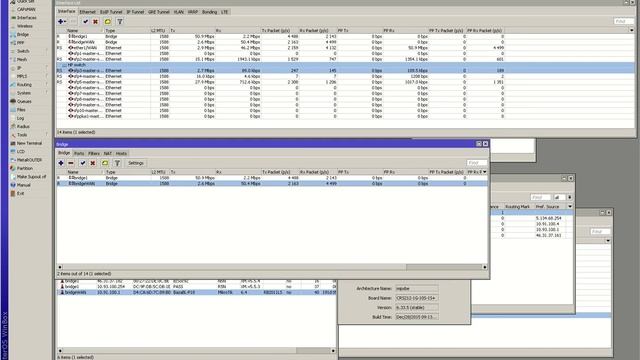640x360 pixels.
Task: Switch to the Hosts tab in Bridge window
Action: [x=121, y=153]
